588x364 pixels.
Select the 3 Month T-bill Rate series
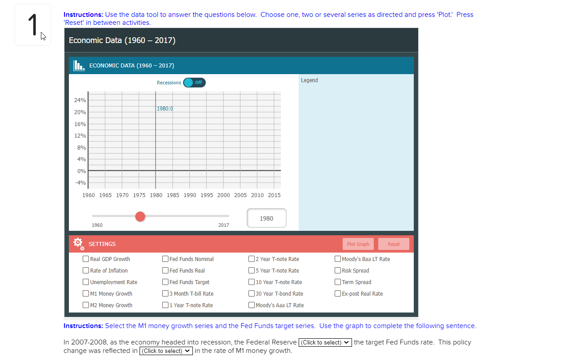[165, 293]
